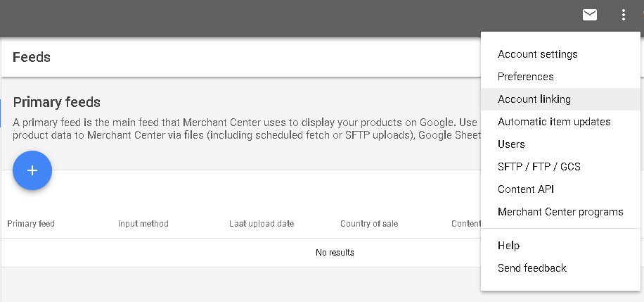Click Send feedback menu item
Image resolution: width=644 pixels, height=302 pixels.
(x=560, y=268)
